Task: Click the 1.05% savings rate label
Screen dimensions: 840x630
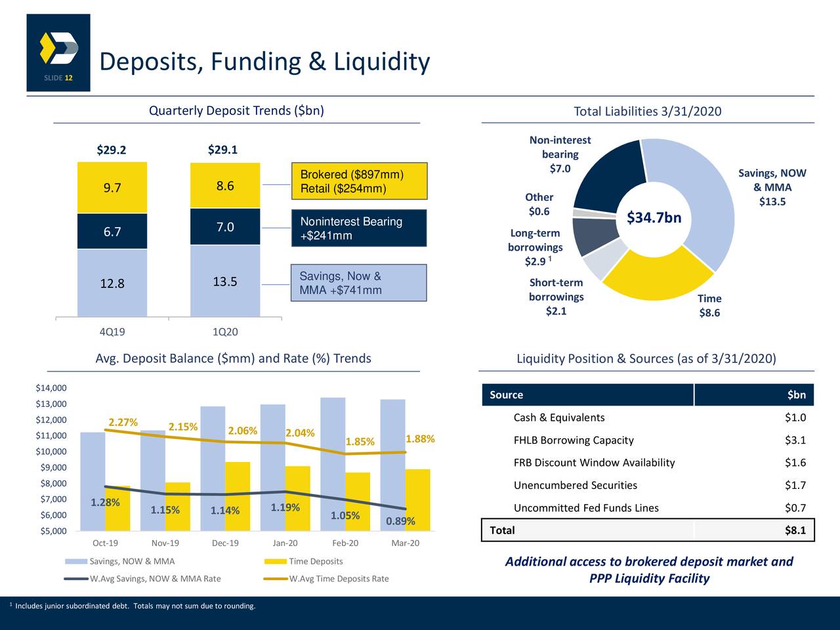Action: [345, 515]
